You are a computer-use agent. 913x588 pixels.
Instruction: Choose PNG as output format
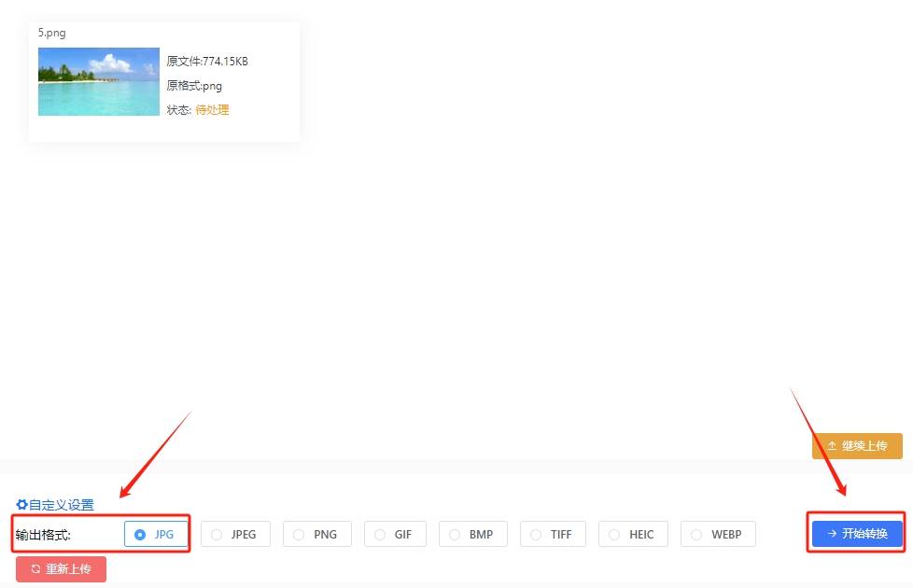tap(316, 534)
